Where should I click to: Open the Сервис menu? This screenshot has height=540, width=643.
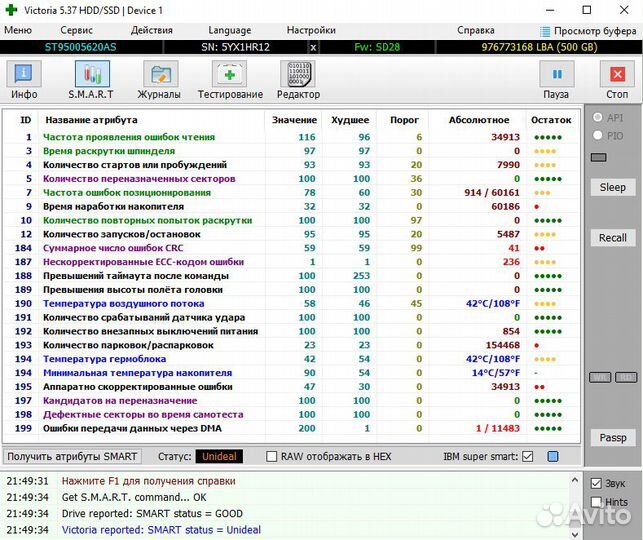pyautogui.click(x=76, y=31)
